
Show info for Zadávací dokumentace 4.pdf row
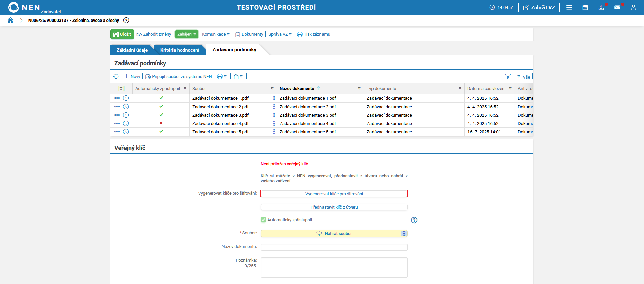pyautogui.click(x=126, y=123)
